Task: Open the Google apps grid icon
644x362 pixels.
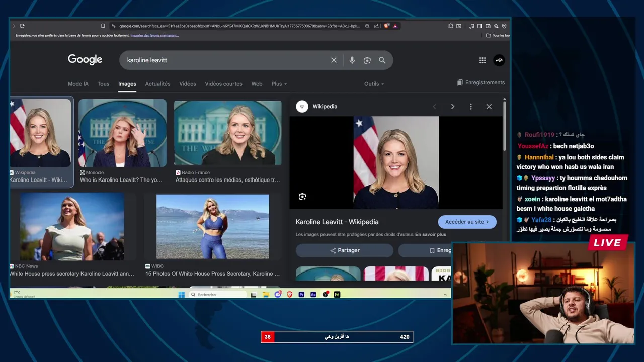Action: [x=482, y=60]
